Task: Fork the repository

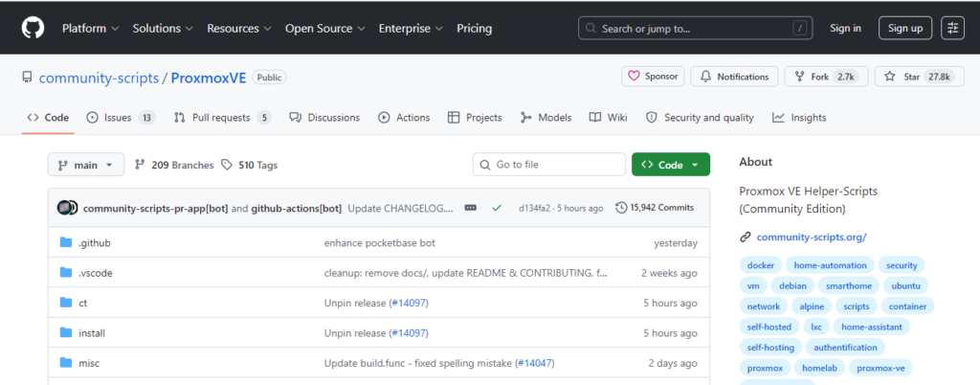Action: (x=826, y=77)
